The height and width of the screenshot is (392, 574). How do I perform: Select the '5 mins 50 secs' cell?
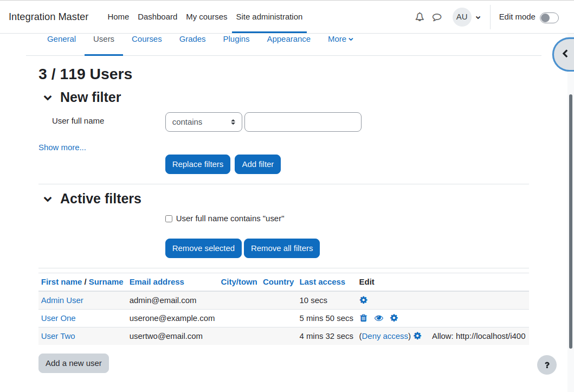pyautogui.click(x=326, y=318)
